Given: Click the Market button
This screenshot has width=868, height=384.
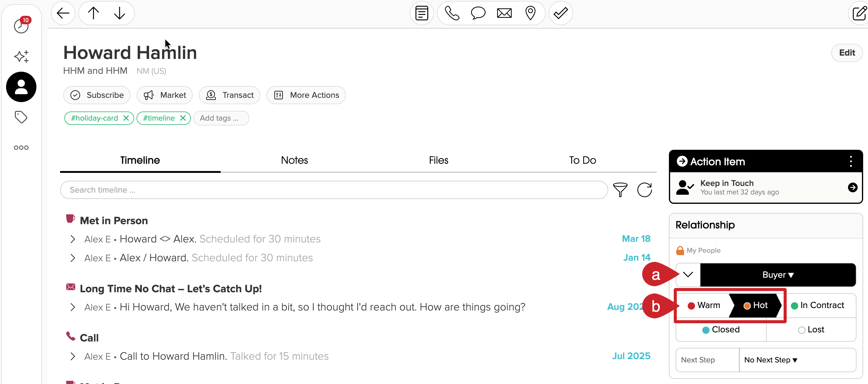Looking at the screenshot, I should point(164,95).
